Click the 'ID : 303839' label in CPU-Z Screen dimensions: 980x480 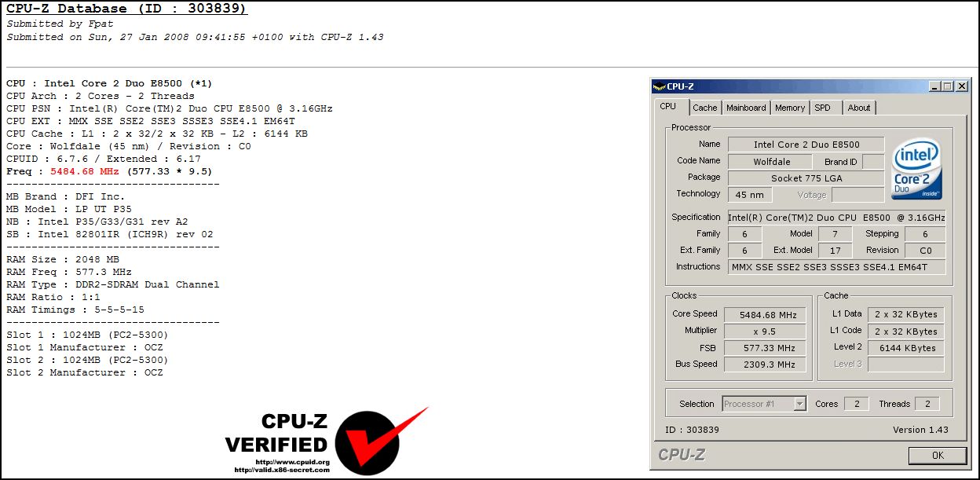click(x=692, y=430)
